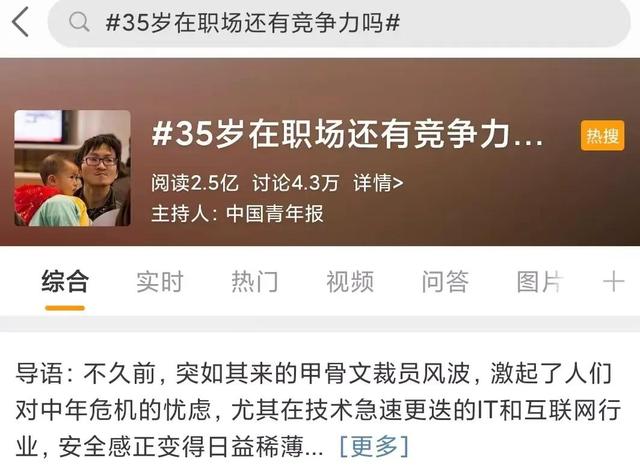Tap the orange 热搜 badge
Viewport: 640px width, 476px height.
[x=602, y=136]
